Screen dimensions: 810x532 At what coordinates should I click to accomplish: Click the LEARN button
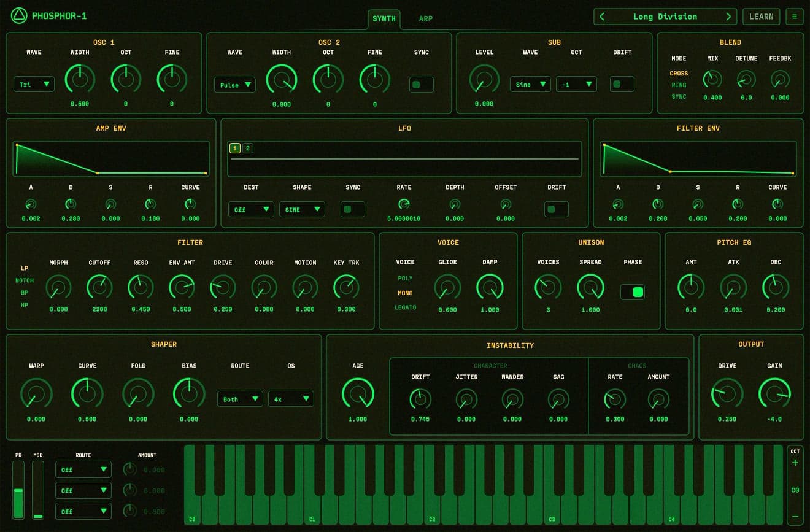pos(762,17)
